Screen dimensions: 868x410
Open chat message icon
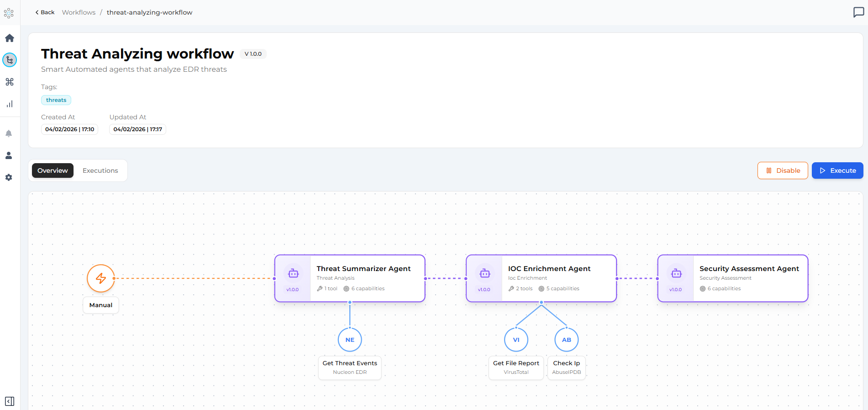coord(858,12)
